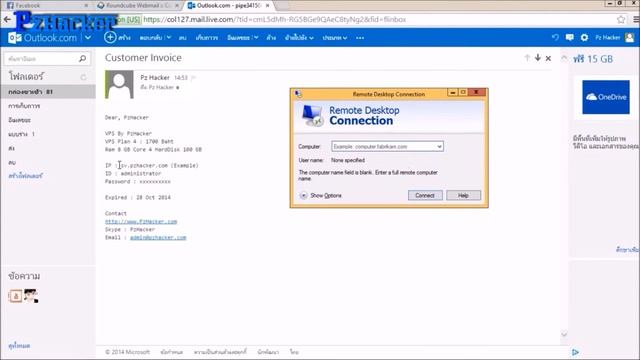Click the search magnifier icon
640x360 pixels.
[x=82, y=59]
